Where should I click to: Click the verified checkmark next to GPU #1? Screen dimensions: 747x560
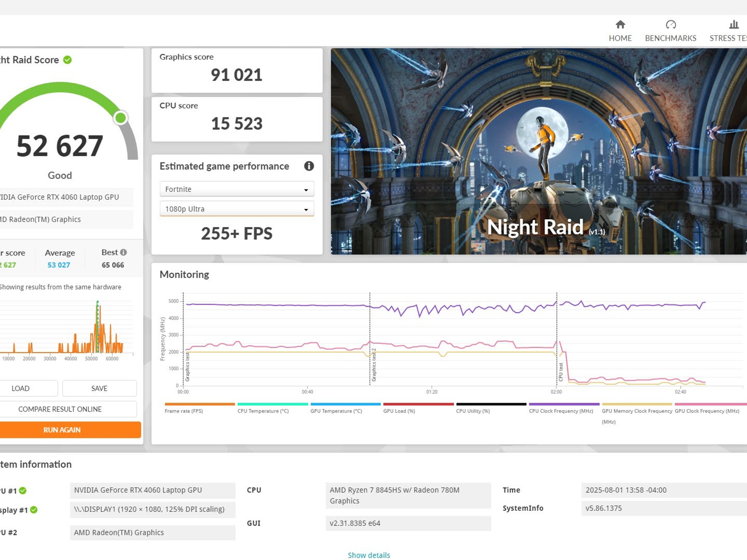[x=23, y=490]
